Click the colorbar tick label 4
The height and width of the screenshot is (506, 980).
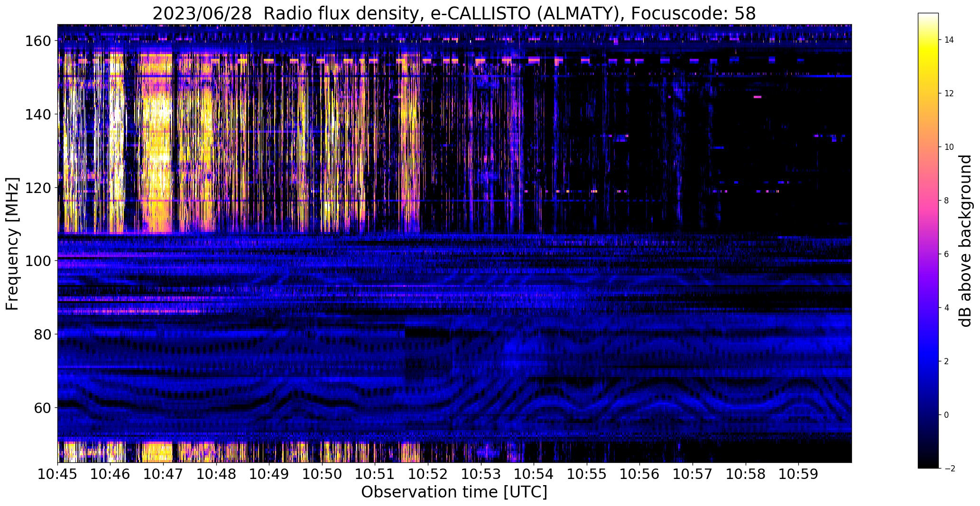pyautogui.click(x=947, y=308)
